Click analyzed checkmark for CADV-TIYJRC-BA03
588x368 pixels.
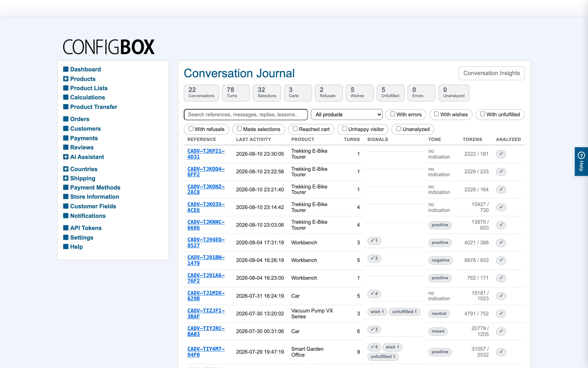pos(501,331)
